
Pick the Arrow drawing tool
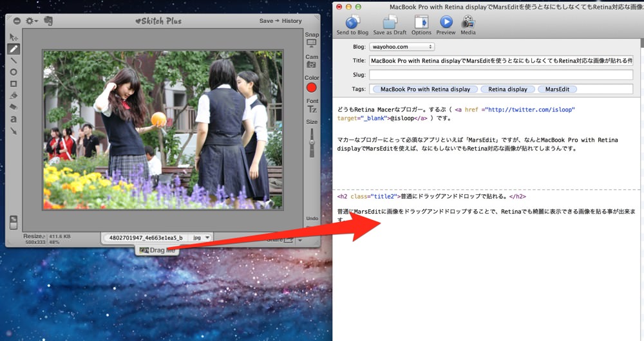[14, 131]
